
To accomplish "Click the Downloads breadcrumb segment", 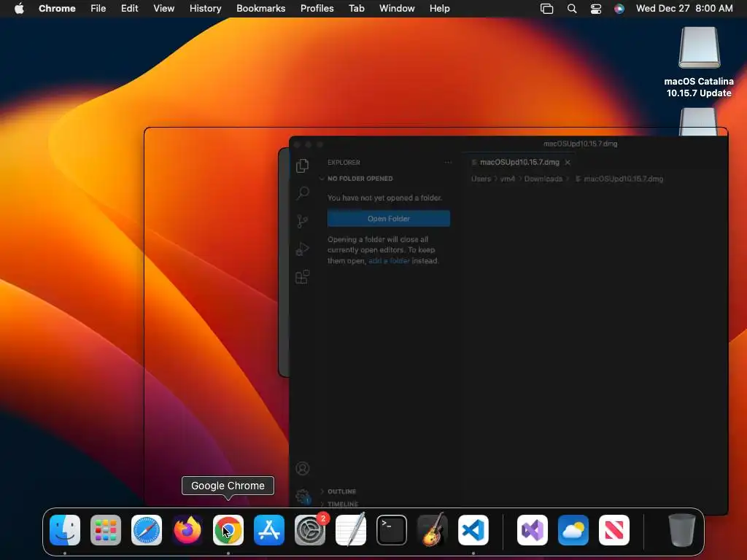I will [x=543, y=179].
